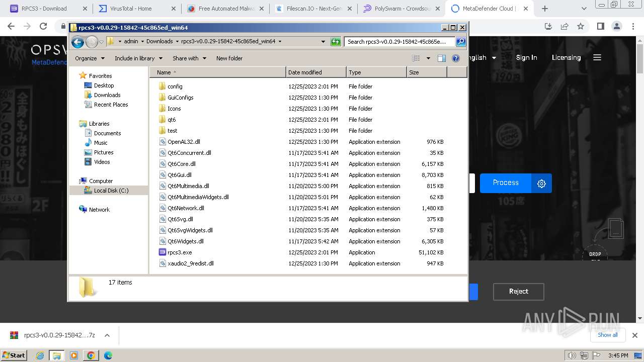
Task: Select file xaudio2_9redist.dll
Action: point(191,263)
